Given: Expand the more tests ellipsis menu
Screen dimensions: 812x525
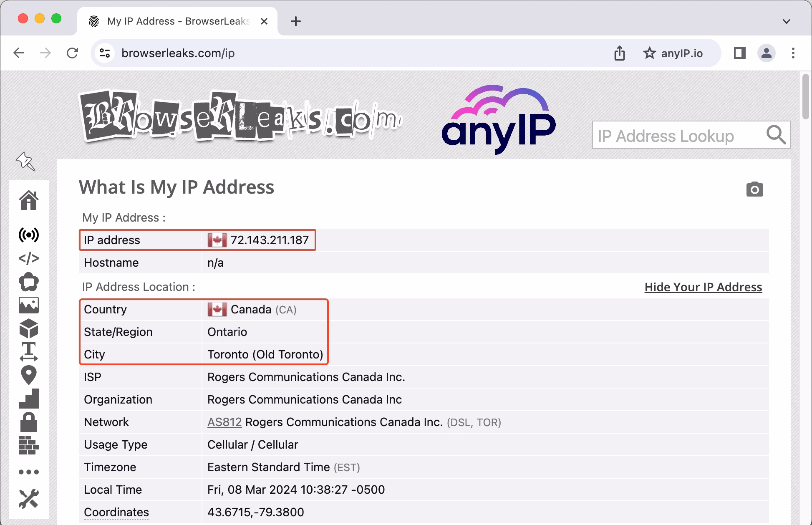Looking at the screenshot, I should tap(28, 471).
